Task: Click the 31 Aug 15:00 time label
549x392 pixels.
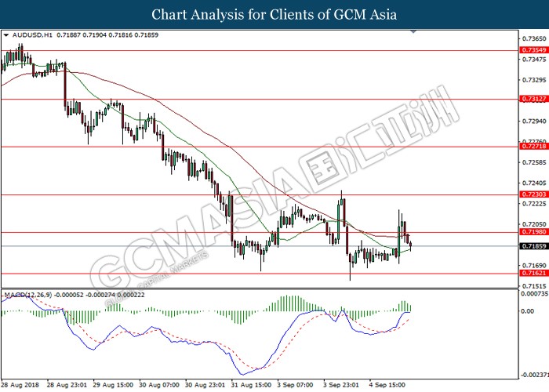Action: pos(251,385)
